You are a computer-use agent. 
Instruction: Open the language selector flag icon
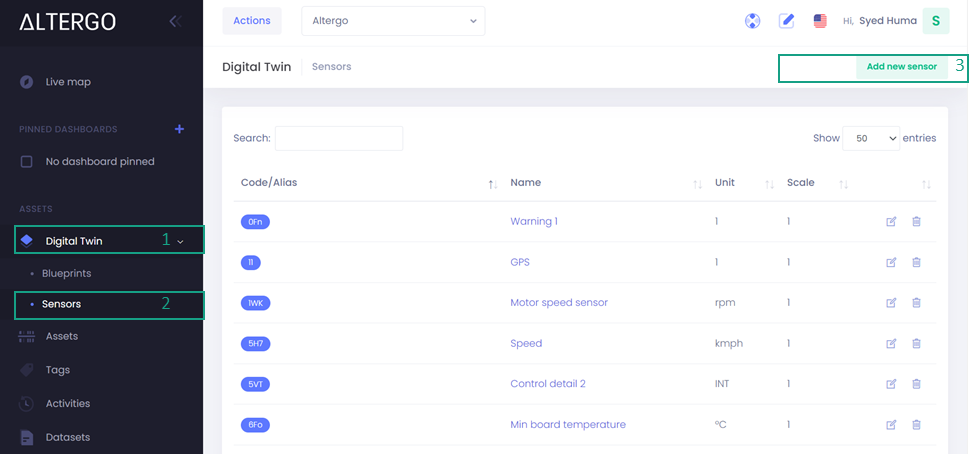(820, 21)
